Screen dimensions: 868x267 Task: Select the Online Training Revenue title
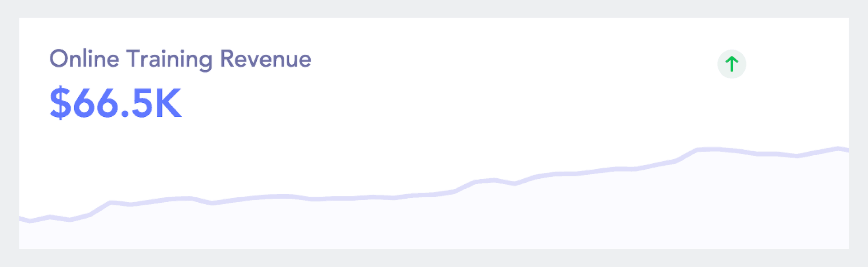[180, 59]
